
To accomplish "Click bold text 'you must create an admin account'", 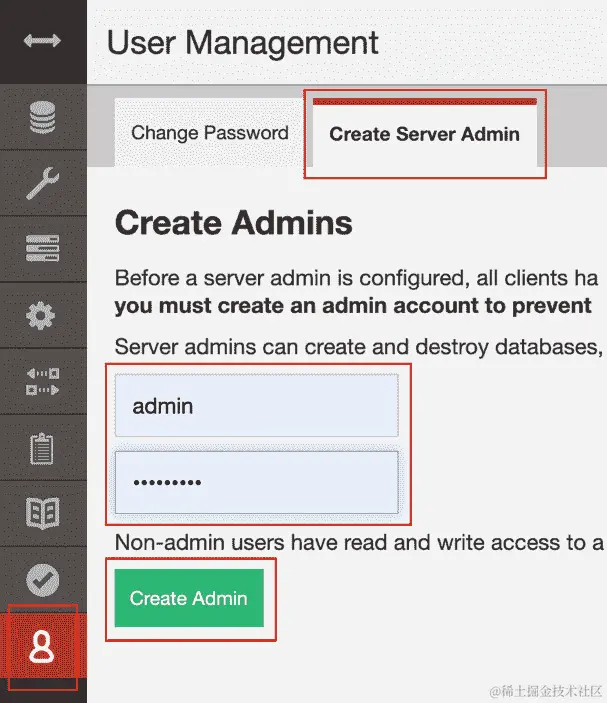I will (x=297, y=306).
